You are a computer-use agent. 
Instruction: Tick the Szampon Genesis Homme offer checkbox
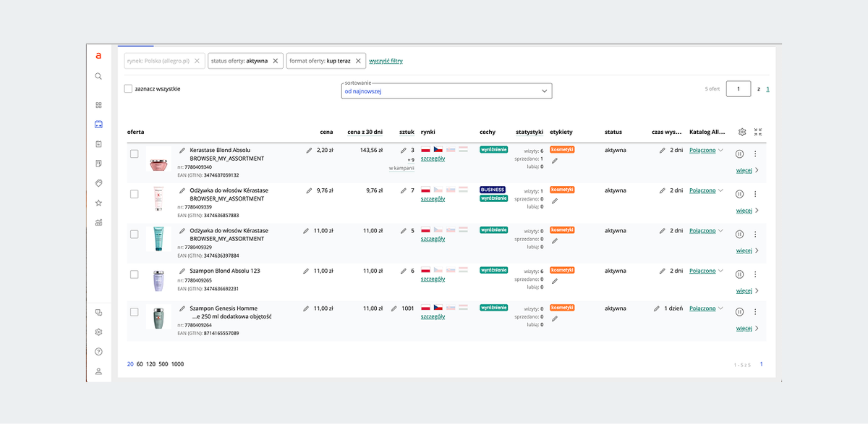[134, 312]
